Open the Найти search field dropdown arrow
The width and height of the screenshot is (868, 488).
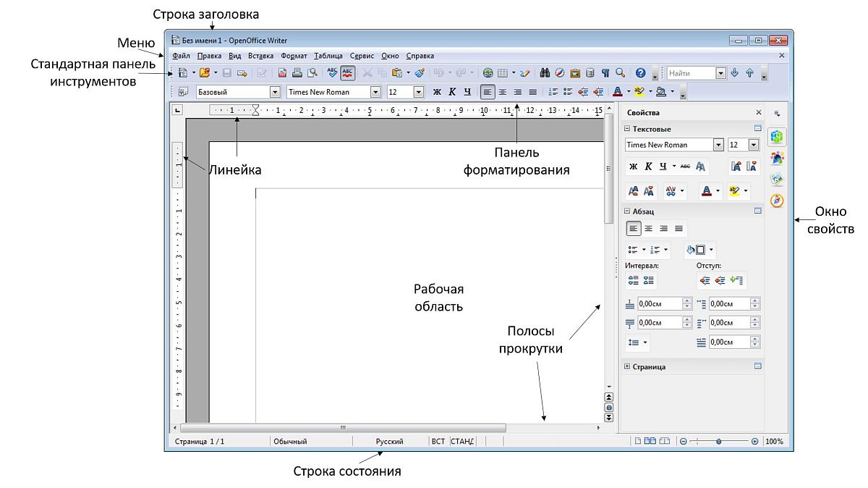pyautogui.click(x=720, y=73)
